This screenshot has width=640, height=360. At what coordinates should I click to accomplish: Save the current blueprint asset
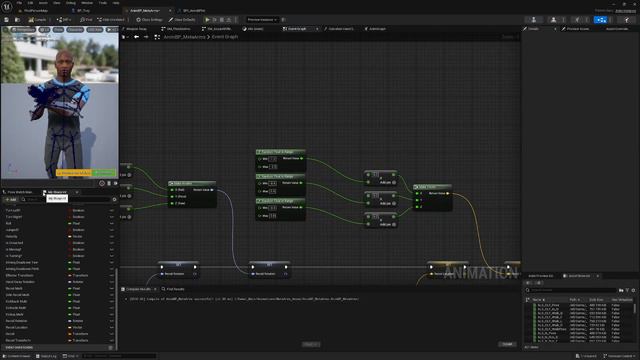[7, 20]
